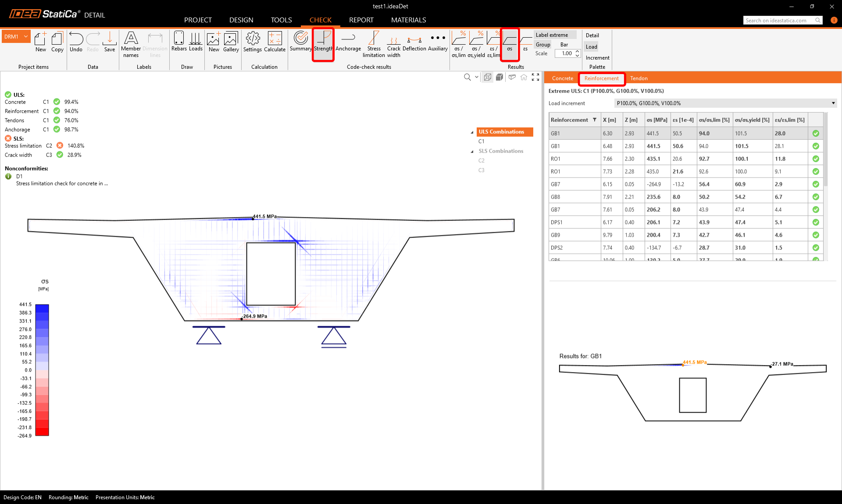Viewport: 842px width, 504px height.
Task: Toggle Label extreme option
Action: 552,35
